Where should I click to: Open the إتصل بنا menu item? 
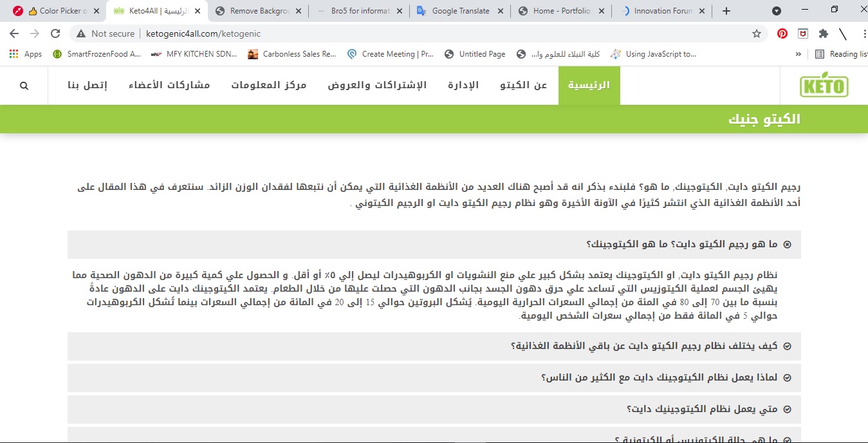[x=88, y=85]
